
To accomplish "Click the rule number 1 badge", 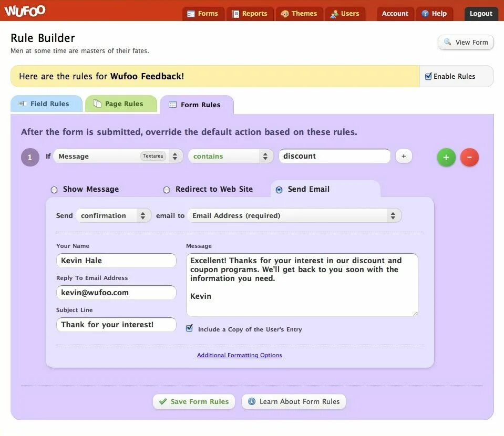I will point(30,157).
